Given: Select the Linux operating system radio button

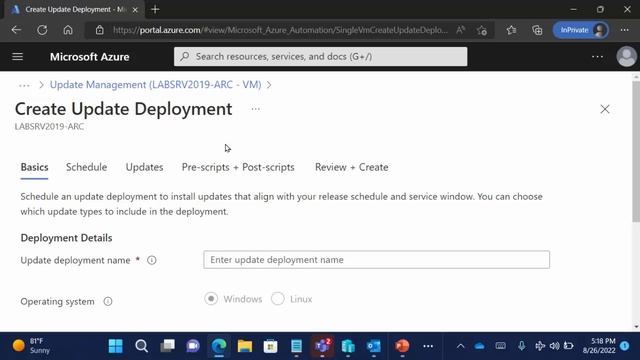Looking at the screenshot, I should click(278, 299).
